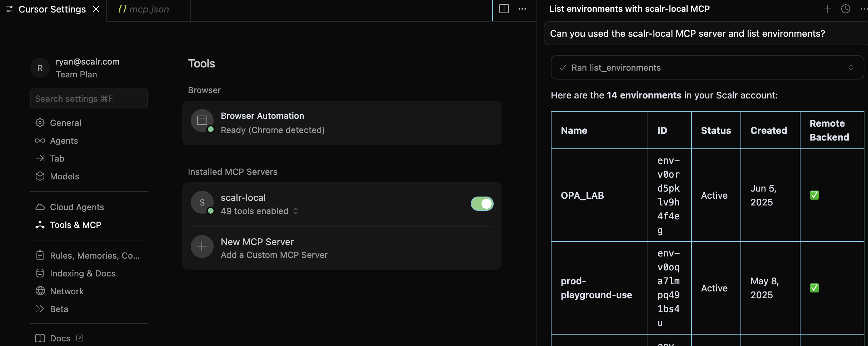
Task: Click the Installed MCP Servers heading
Action: (x=233, y=172)
